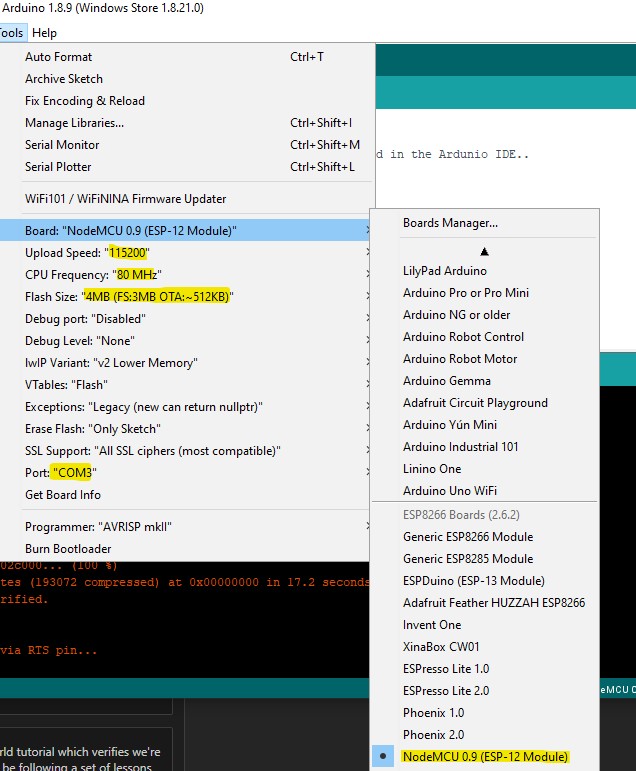Image resolution: width=636 pixels, height=771 pixels.
Task: Launch the Serial Plotter
Action: [x=186, y=167]
